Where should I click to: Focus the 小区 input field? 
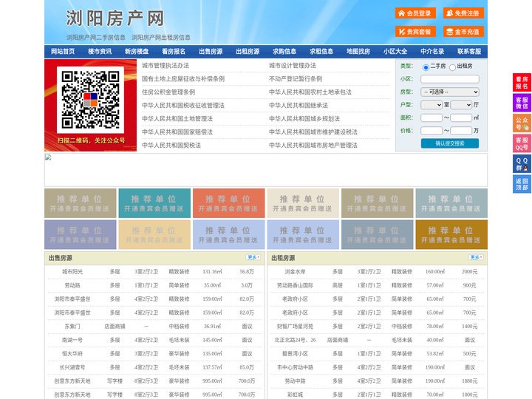pyautogui.click(x=450, y=79)
